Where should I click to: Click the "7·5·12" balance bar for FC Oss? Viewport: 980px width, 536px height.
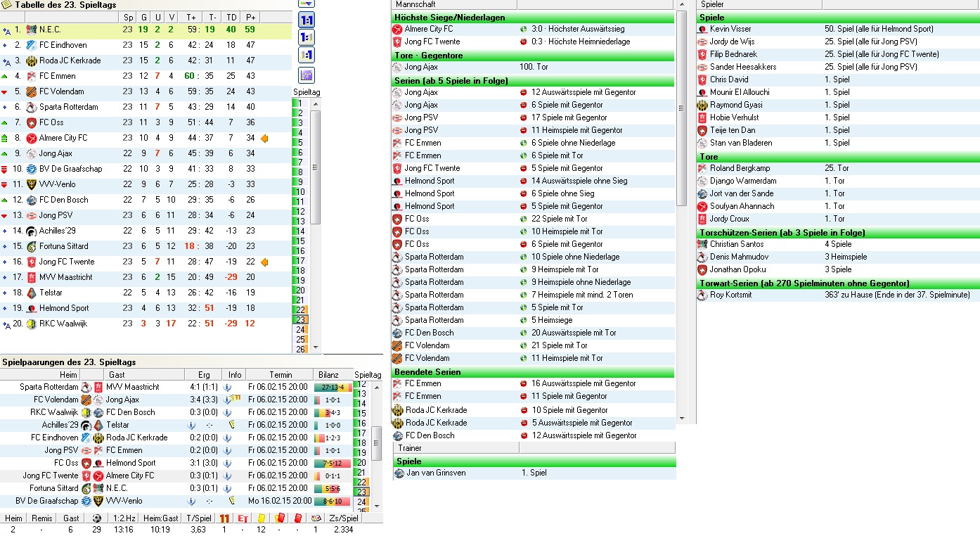(x=332, y=463)
